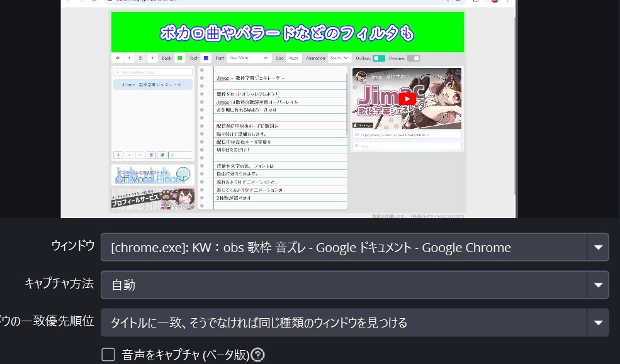
Task: Click the previous-page chevron in Jimac toolbar
Action: (130, 58)
